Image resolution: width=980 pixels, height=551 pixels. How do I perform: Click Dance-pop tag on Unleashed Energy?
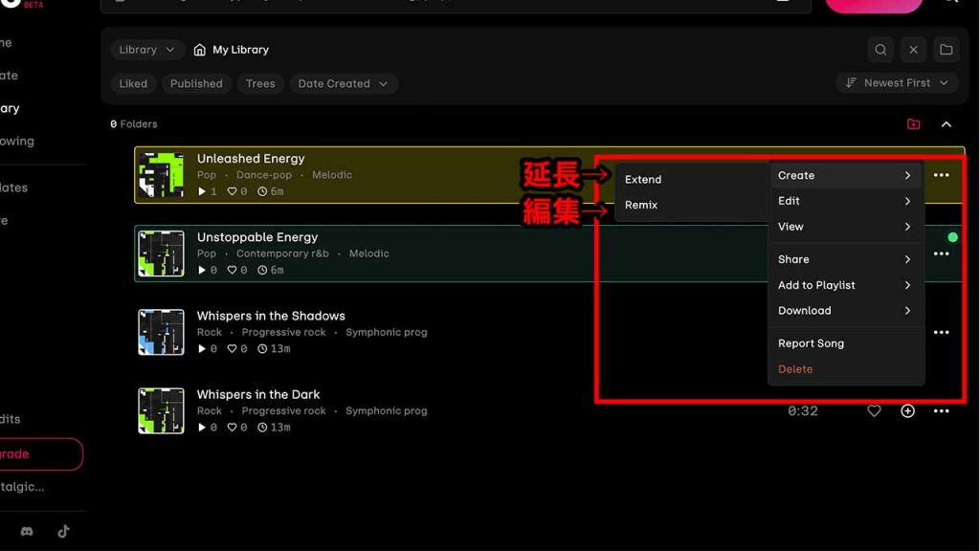pyautogui.click(x=264, y=176)
